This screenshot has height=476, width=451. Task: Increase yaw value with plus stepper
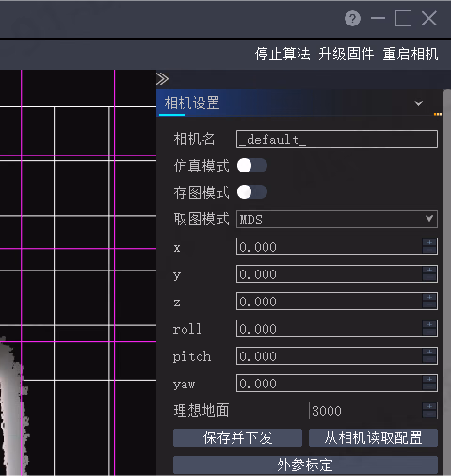pos(429,379)
